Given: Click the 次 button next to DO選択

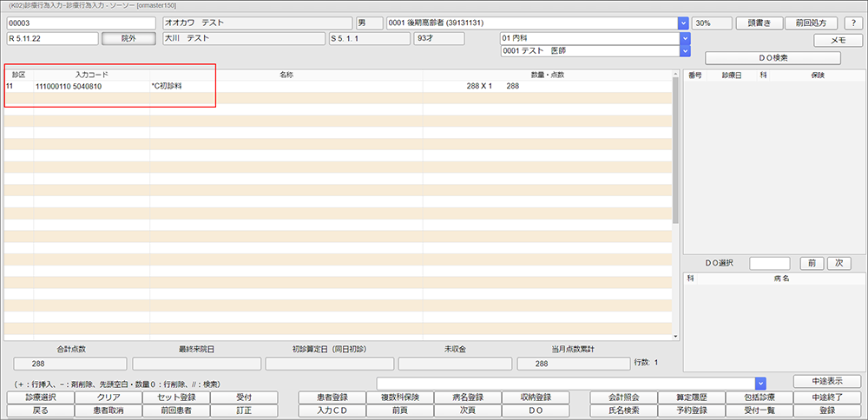Looking at the screenshot, I should tap(838, 263).
